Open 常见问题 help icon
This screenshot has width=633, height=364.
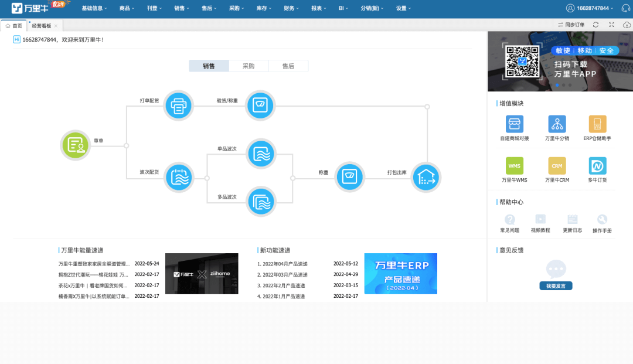pos(510,219)
